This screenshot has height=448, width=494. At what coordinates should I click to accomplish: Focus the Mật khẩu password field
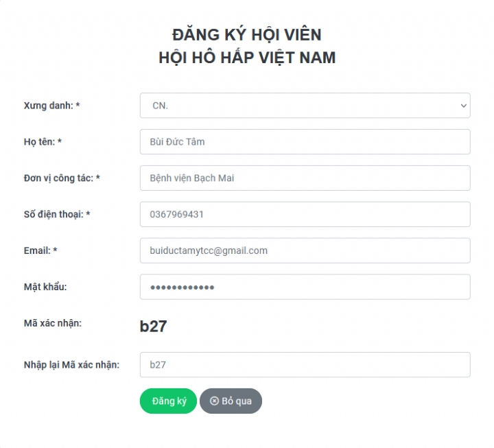coord(305,287)
